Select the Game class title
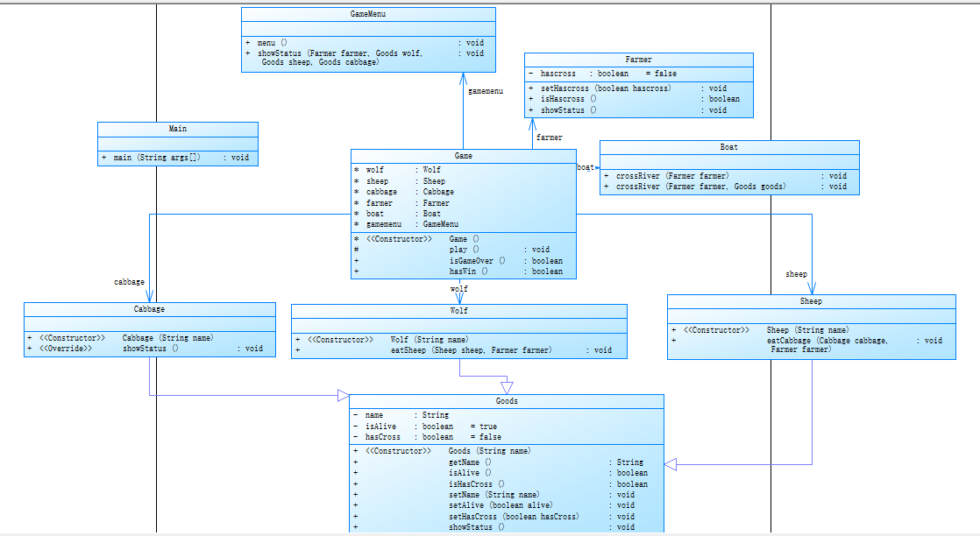This screenshot has width=980, height=536. tap(463, 156)
